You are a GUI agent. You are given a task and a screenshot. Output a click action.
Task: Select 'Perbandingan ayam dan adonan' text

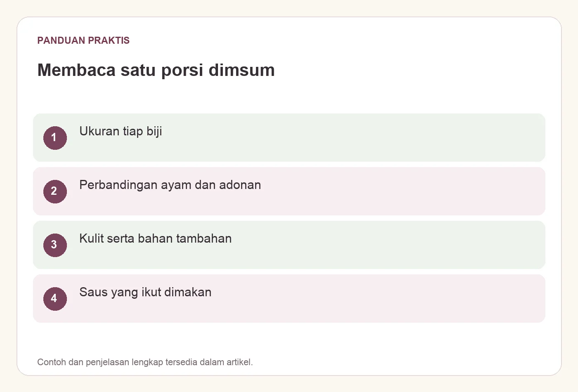170,185
